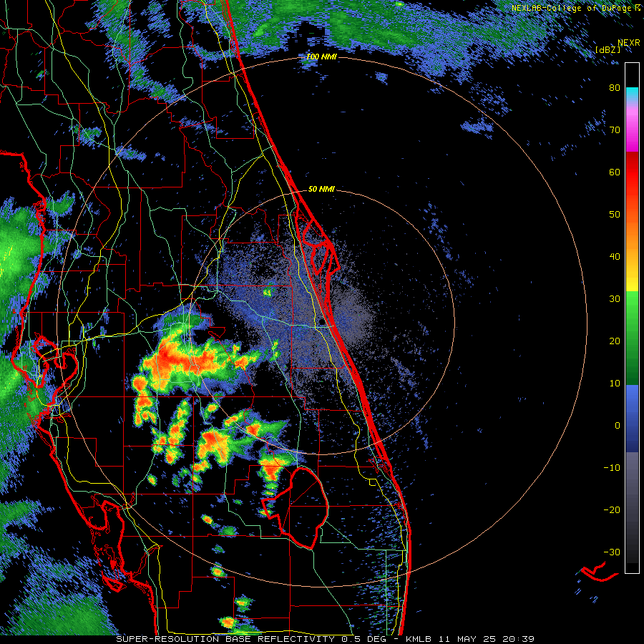The width and height of the screenshot is (644, 644).
Task: Select the "100 NMI" range ring label
Action: (x=321, y=57)
